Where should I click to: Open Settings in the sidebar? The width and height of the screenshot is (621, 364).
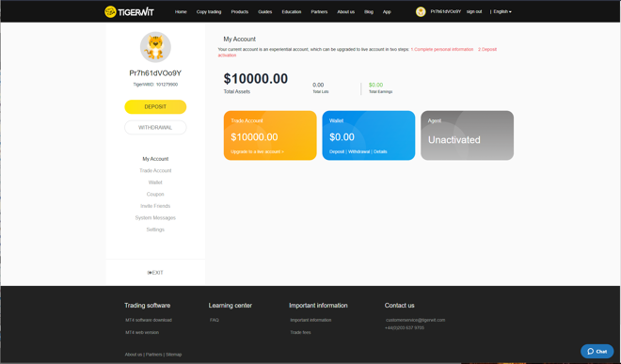(x=155, y=229)
